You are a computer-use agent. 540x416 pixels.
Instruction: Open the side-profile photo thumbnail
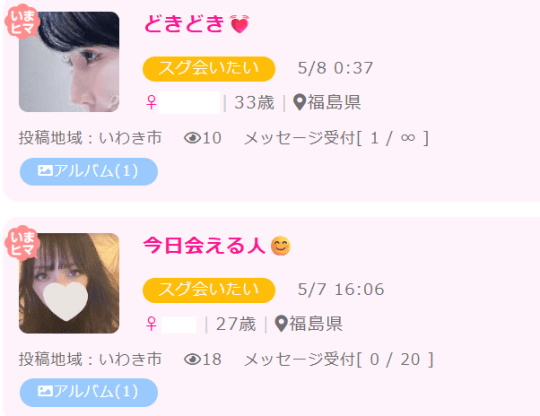tap(69, 62)
